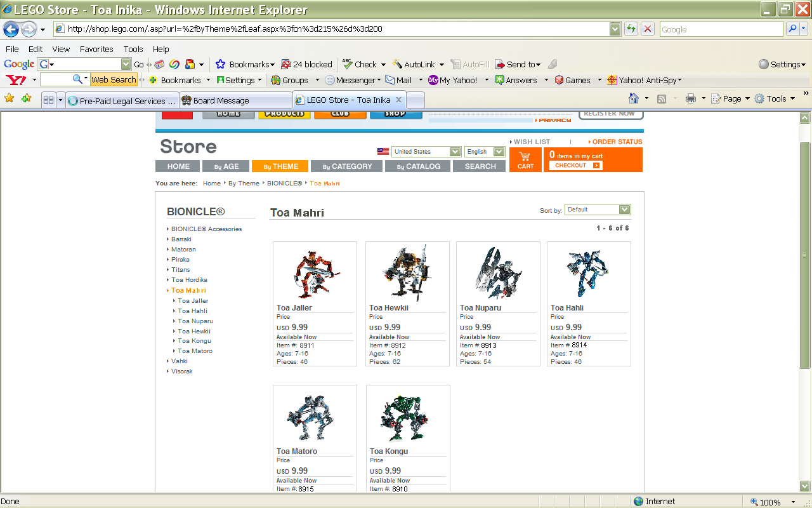Image resolution: width=812 pixels, height=508 pixels.
Task: Click the browser Forward arrow button
Action: pos(29,29)
